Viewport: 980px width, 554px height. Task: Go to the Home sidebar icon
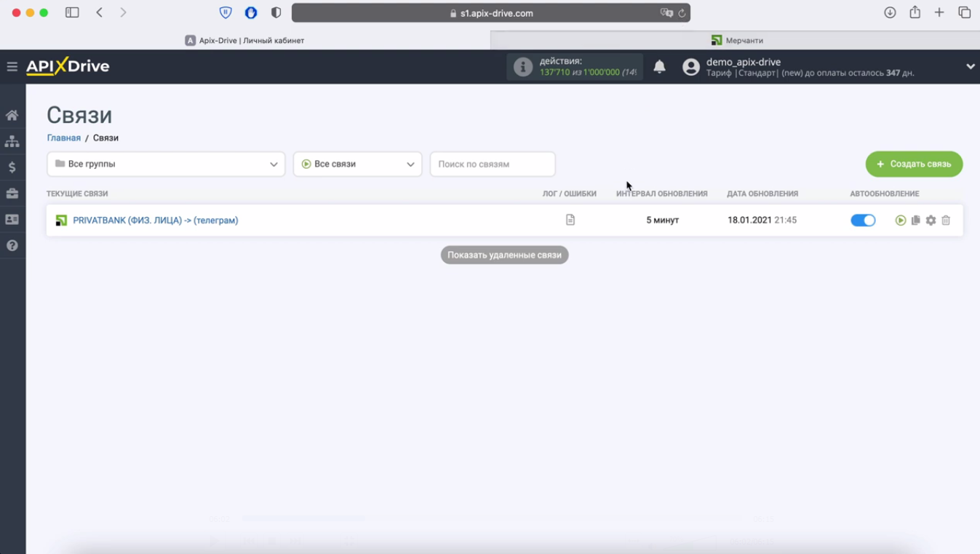pyautogui.click(x=12, y=115)
